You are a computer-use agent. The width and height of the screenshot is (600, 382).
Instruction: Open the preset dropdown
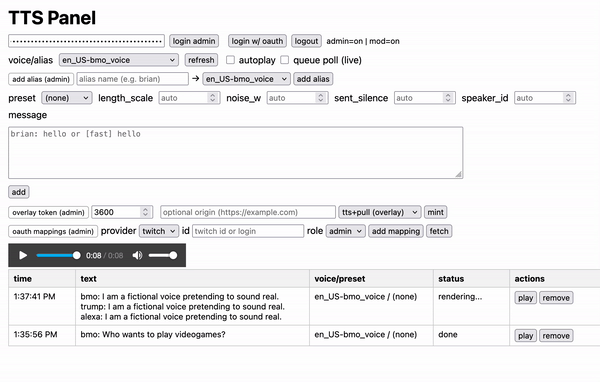67,98
